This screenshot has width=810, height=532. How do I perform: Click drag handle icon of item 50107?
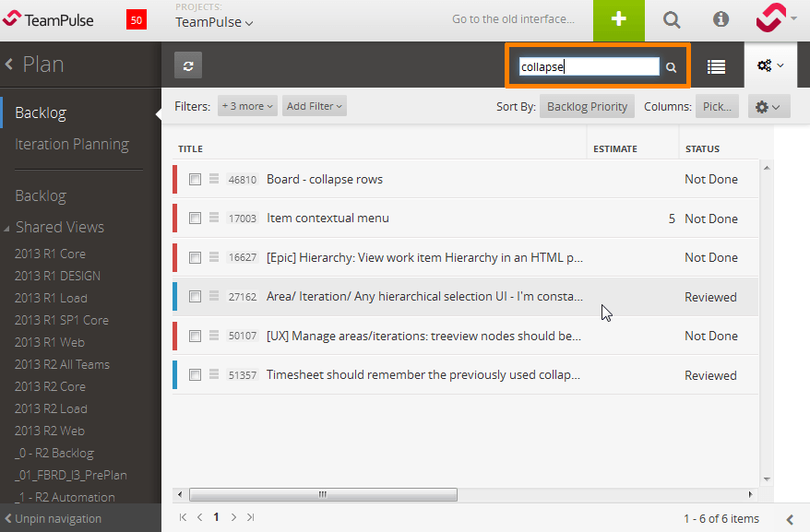[x=214, y=336]
